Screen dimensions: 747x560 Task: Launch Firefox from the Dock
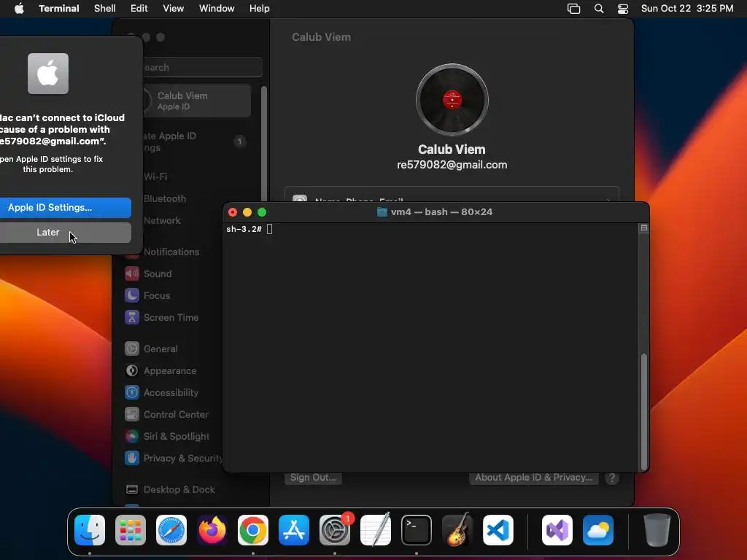coord(212,530)
